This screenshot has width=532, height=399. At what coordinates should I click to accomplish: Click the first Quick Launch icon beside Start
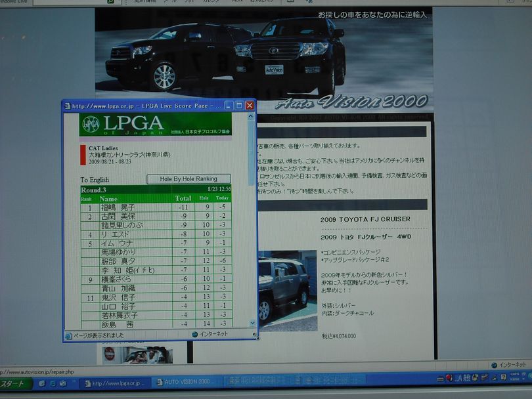tap(42, 383)
